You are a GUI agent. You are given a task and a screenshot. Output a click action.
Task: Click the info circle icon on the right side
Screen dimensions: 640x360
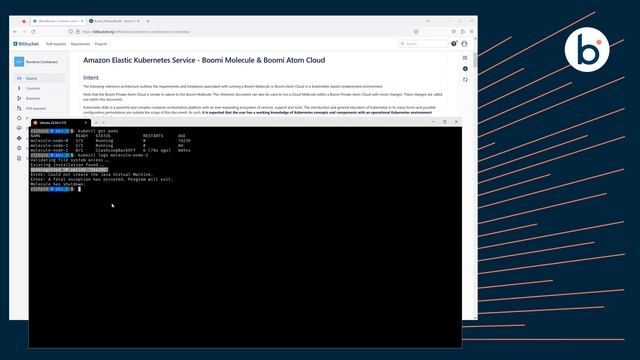click(x=465, y=69)
